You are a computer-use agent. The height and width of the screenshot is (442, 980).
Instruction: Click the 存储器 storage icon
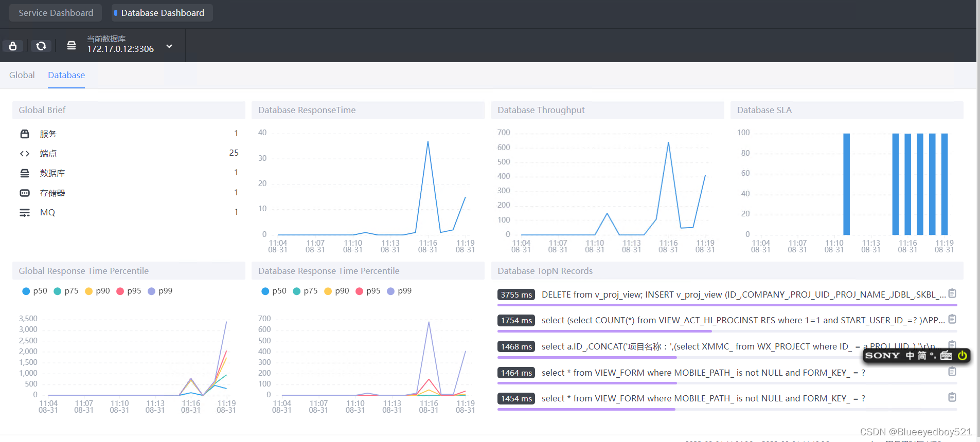25,193
